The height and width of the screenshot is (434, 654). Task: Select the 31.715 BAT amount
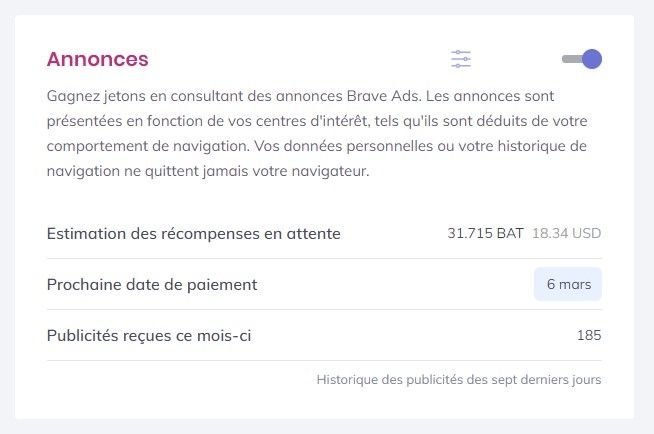485,233
